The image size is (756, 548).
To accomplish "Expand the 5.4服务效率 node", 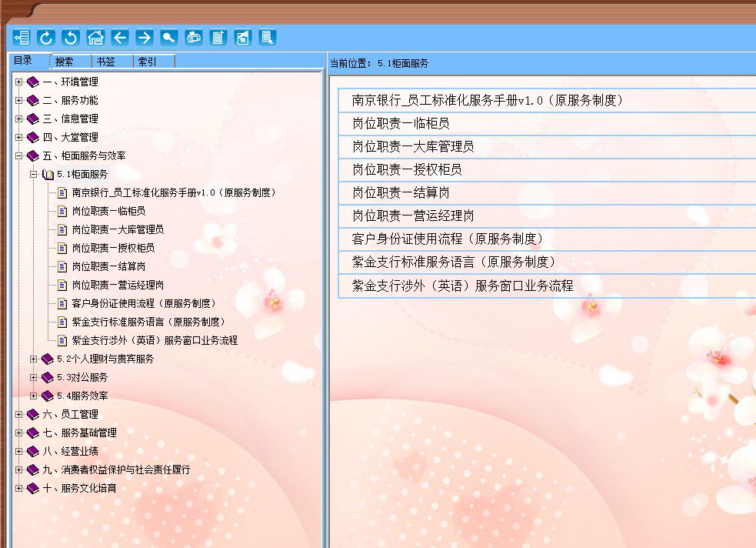I will [x=33, y=396].
